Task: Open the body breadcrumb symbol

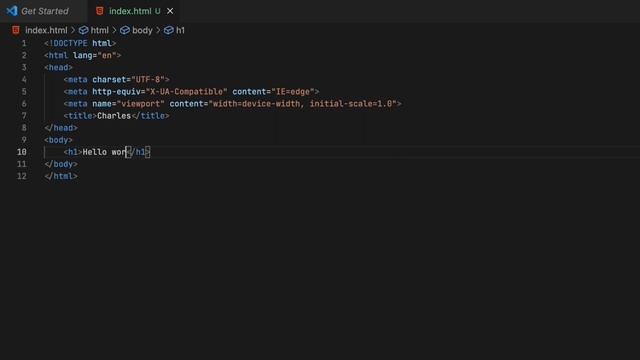Action: (x=142, y=30)
